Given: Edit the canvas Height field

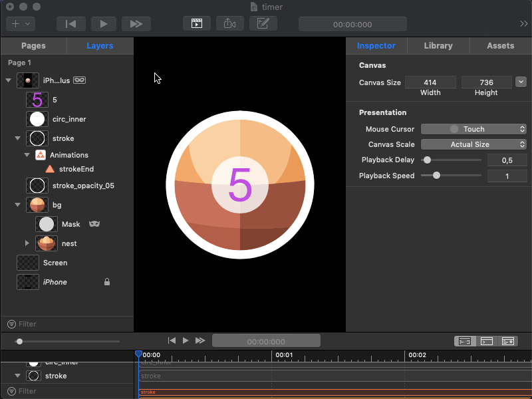Looking at the screenshot, I should (487, 82).
